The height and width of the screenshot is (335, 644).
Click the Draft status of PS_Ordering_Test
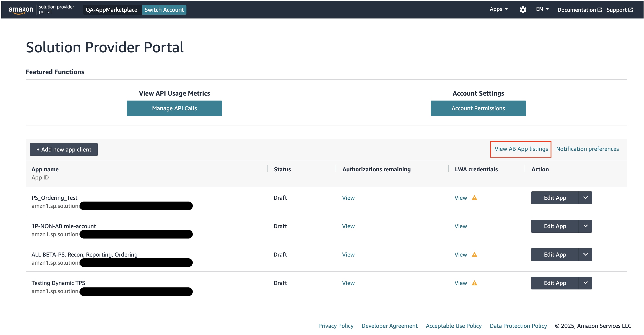pyautogui.click(x=280, y=198)
